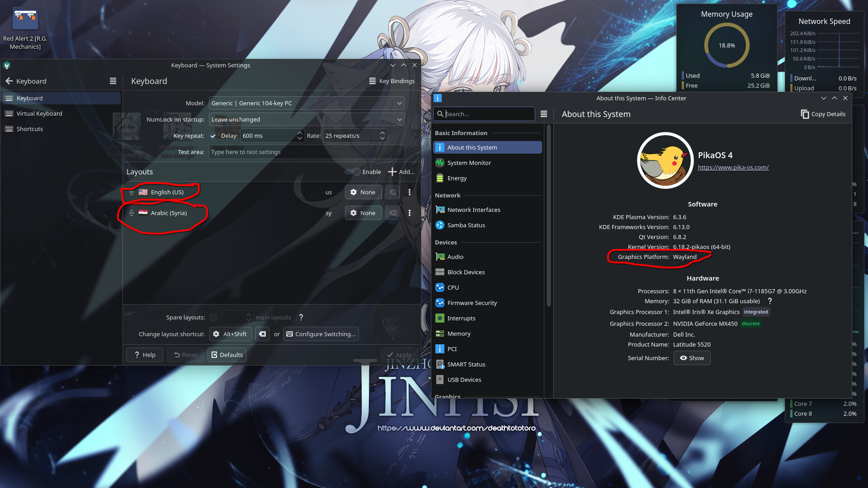This screenshot has height=488, width=868.
Task: Clear the Alt+Shift layout shortcut
Action: tap(262, 334)
